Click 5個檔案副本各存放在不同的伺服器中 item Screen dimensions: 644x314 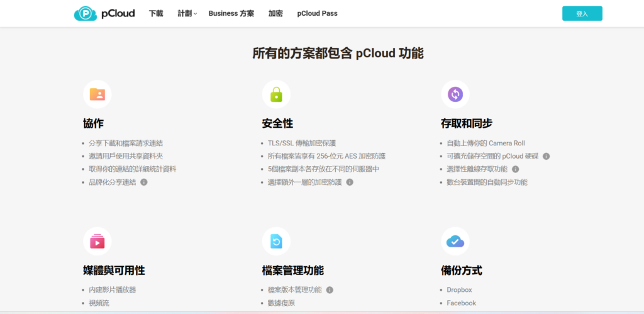(x=323, y=169)
